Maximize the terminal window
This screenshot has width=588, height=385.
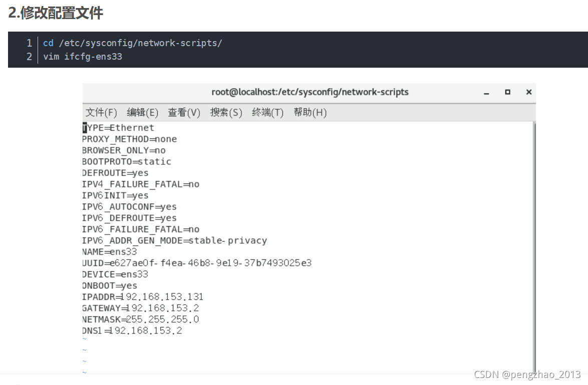pyautogui.click(x=507, y=92)
